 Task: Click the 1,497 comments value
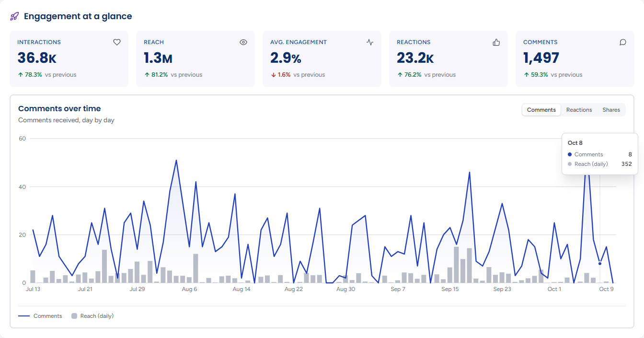pos(541,58)
